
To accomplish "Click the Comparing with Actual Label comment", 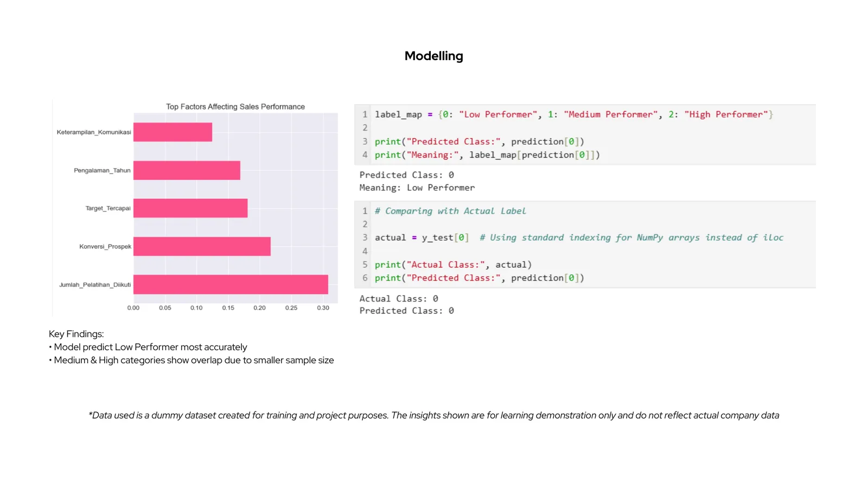I will click(450, 211).
